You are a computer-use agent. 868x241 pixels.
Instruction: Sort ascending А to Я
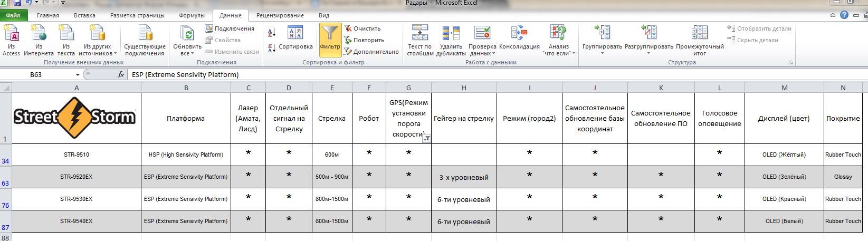272,33
